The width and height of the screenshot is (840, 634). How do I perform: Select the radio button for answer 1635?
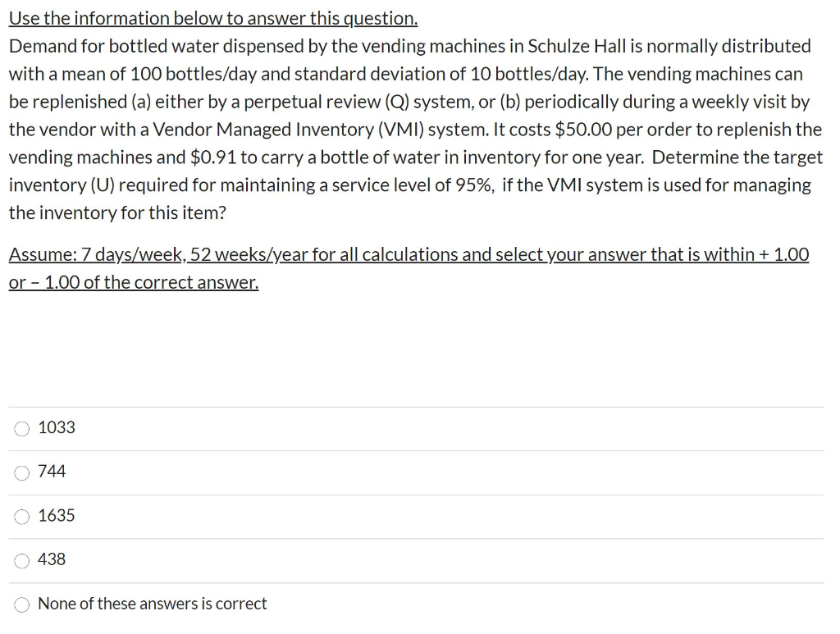tap(21, 517)
